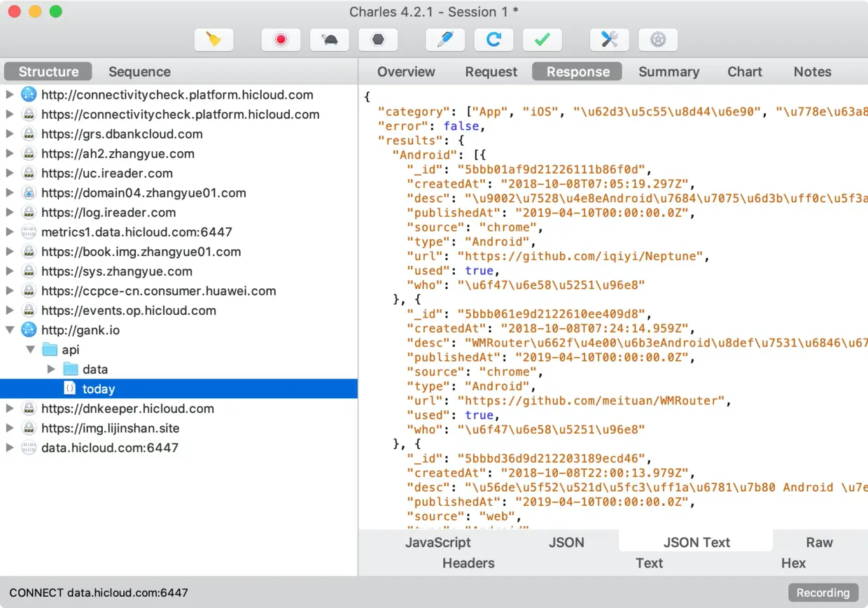This screenshot has height=608, width=868.
Task: Repeat the selected request with refresh icon
Action: [x=493, y=40]
